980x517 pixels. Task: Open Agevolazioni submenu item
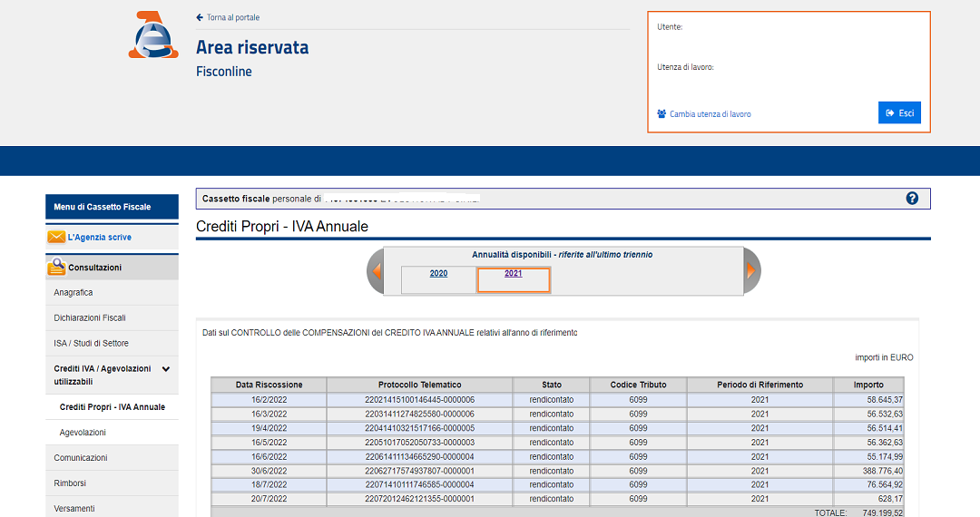point(112,432)
